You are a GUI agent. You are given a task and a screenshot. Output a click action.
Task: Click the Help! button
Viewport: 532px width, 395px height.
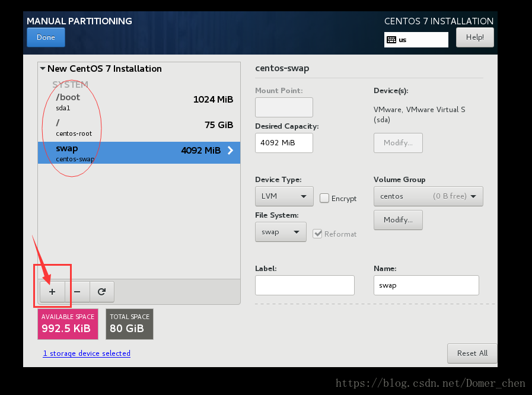point(474,37)
